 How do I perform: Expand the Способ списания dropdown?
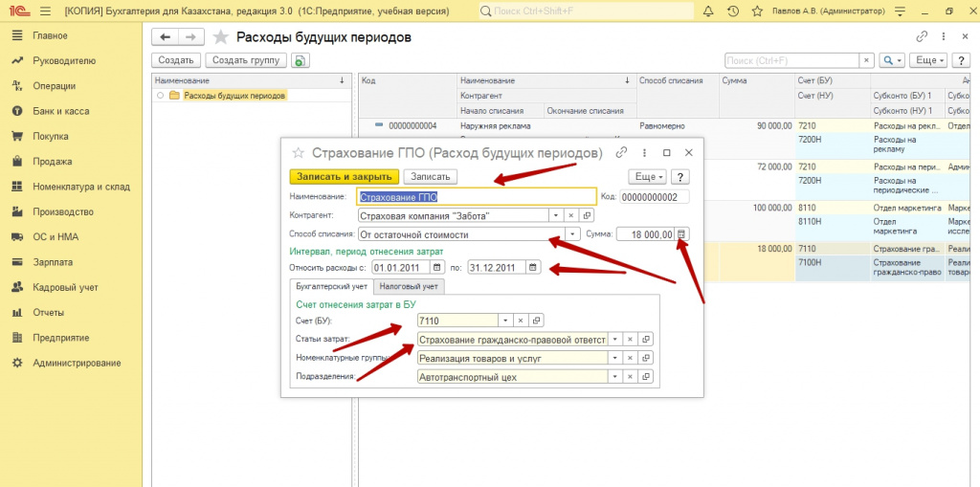(x=573, y=233)
